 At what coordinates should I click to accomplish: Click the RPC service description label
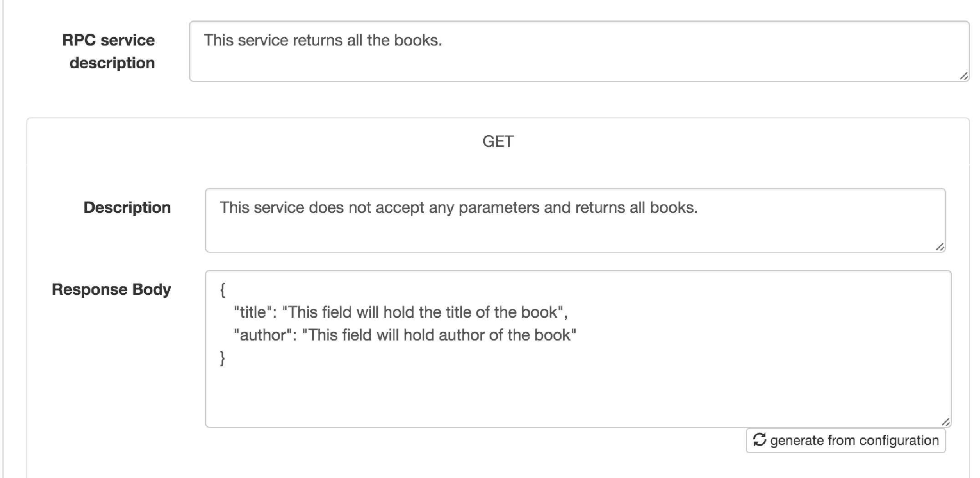(109, 51)
